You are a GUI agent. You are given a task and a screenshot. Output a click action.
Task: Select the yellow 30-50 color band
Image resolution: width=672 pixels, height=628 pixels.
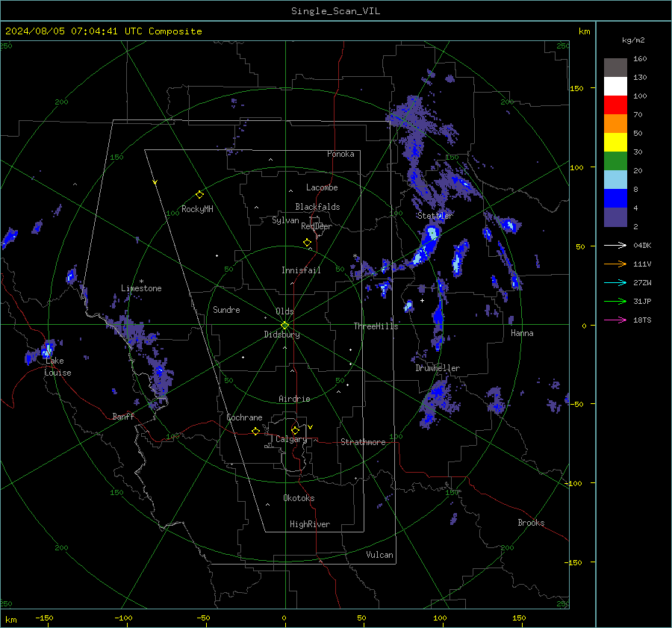click(x=615, y=143)
